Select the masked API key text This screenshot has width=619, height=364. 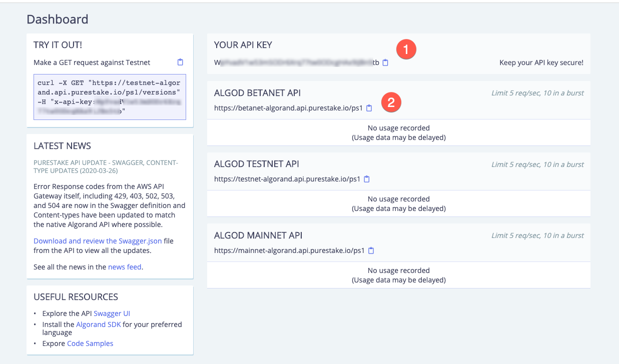click(x=298, y=63)
